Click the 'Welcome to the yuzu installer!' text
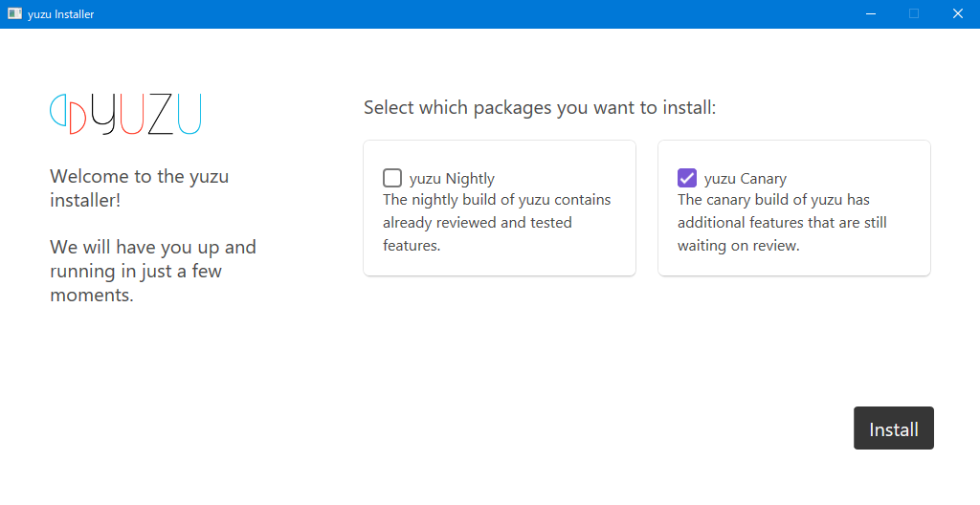The height and width of the screenshot is (505, 980). coord(139,188)
